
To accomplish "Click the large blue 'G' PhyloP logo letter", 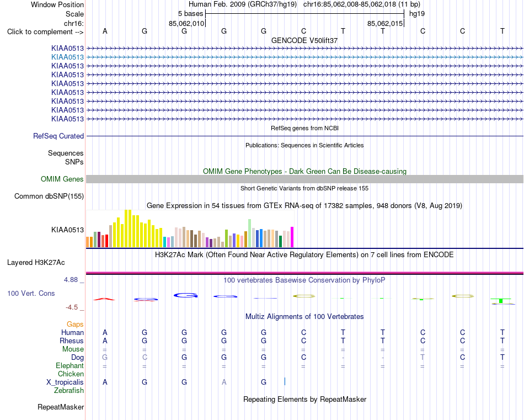I will 186,295.
